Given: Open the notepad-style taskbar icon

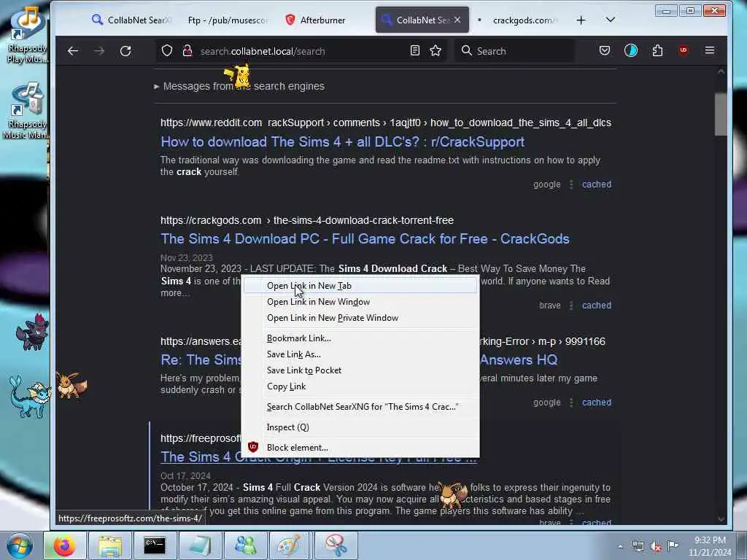Looking at the screenshot, I should coord(200,545).
